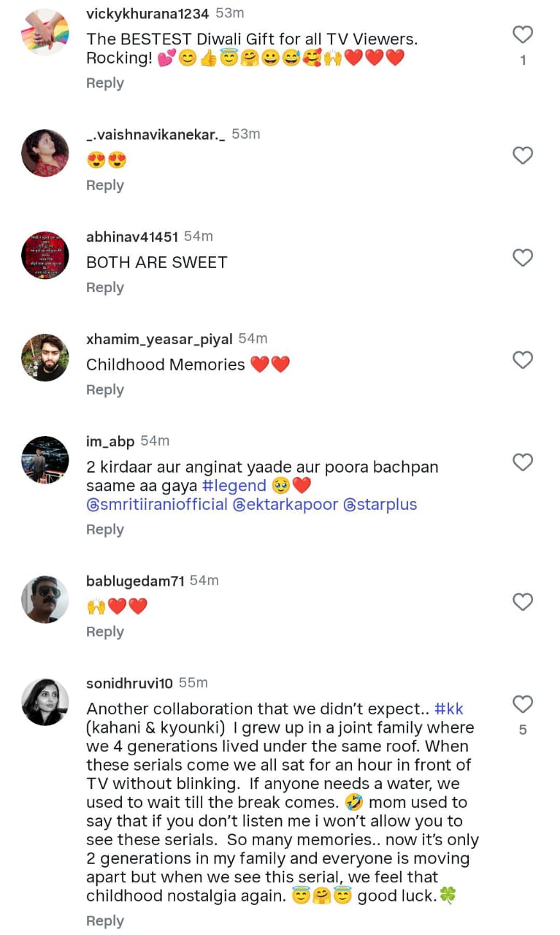Reply to abhinav41451's comment

point(105,288)
